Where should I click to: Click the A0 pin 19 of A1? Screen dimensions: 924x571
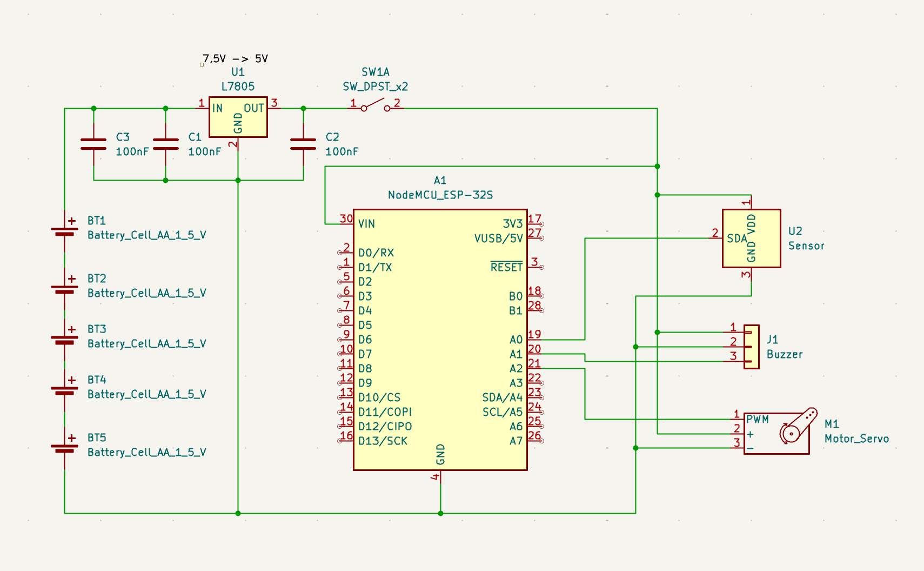coord(535,339)
